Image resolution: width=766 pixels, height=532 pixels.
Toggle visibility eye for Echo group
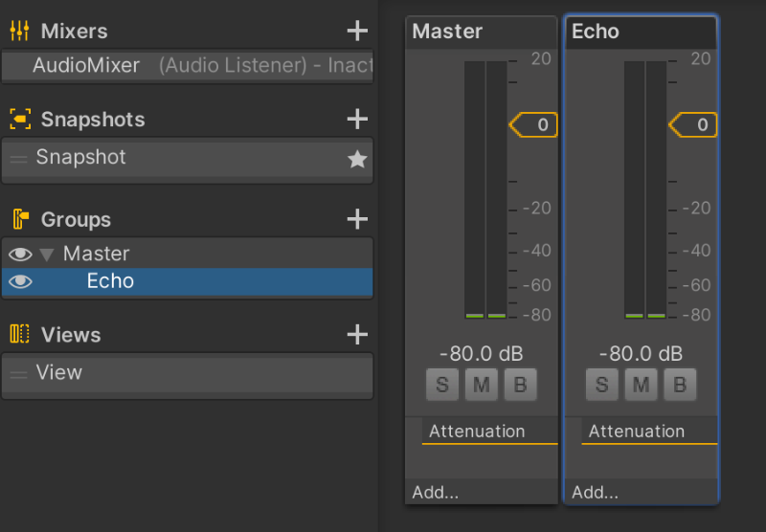20,281
